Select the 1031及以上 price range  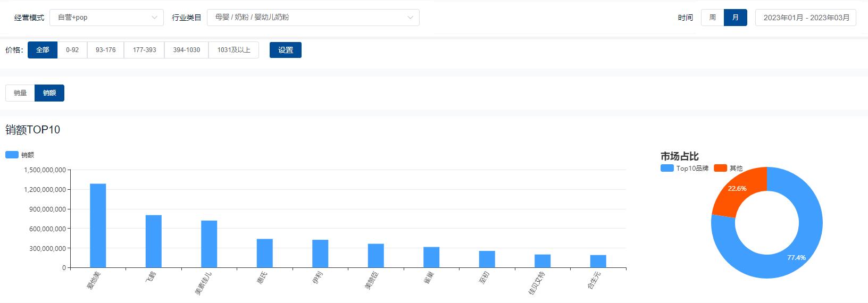233,50
